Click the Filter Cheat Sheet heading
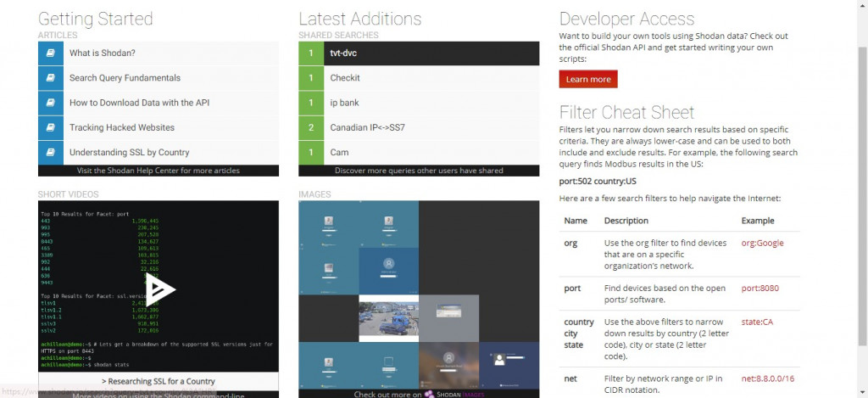The width and height of the screenshot is (868, 398). click(626, 113)
